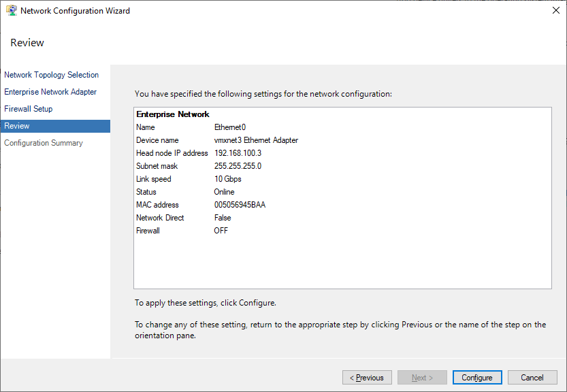This screenshot has width=567, height=392.
Task: Select the 10 Gbps link speed entry
Action: (x=229, y=179)
